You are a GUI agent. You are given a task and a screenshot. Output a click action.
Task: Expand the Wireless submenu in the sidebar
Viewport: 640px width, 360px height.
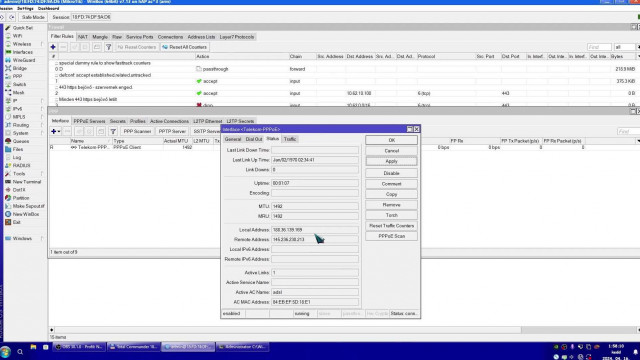click(42, 44)
